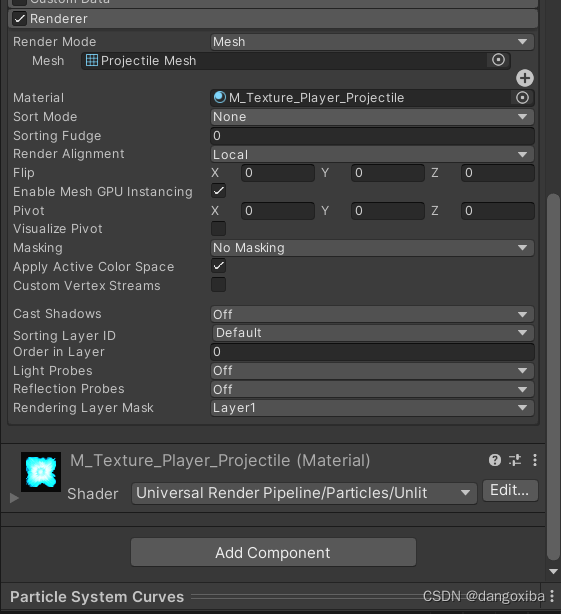Click the Particle System Curves header

97,597
